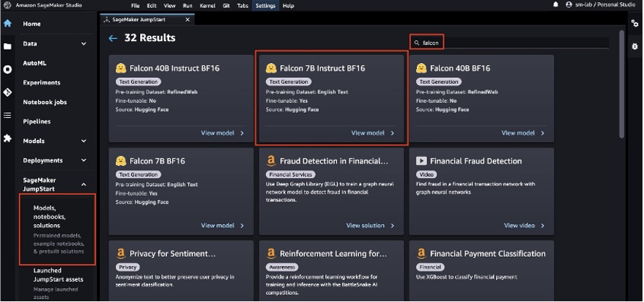This screenshot has width=644, height=302.
Task: Click Amazon logo on Reinforcement Learning card
Action: pos(271,254)
